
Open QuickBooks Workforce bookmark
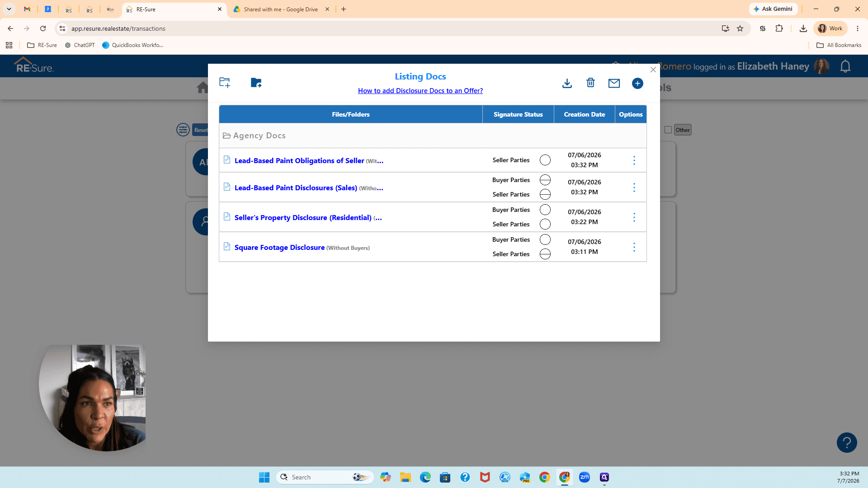point(133,45)
